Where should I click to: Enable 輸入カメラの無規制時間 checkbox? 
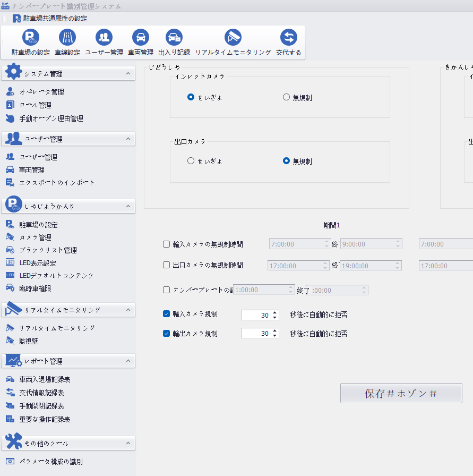[x=167, y=244]
